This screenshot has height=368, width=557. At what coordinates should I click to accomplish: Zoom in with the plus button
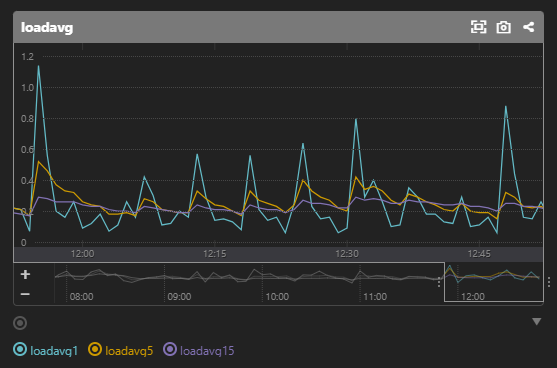pos(25,274)
